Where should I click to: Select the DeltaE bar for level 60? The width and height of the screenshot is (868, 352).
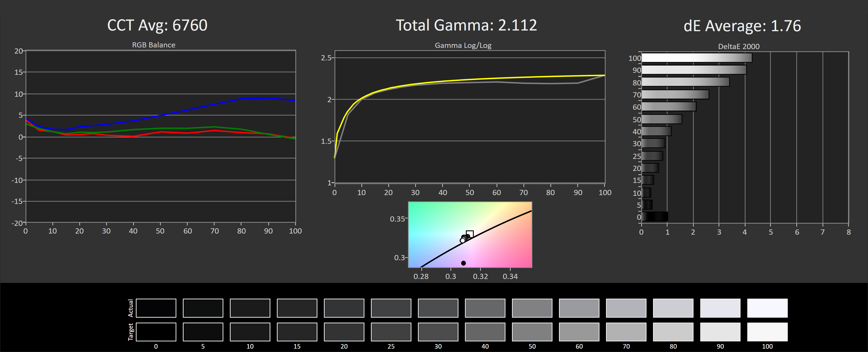[669, 107]
